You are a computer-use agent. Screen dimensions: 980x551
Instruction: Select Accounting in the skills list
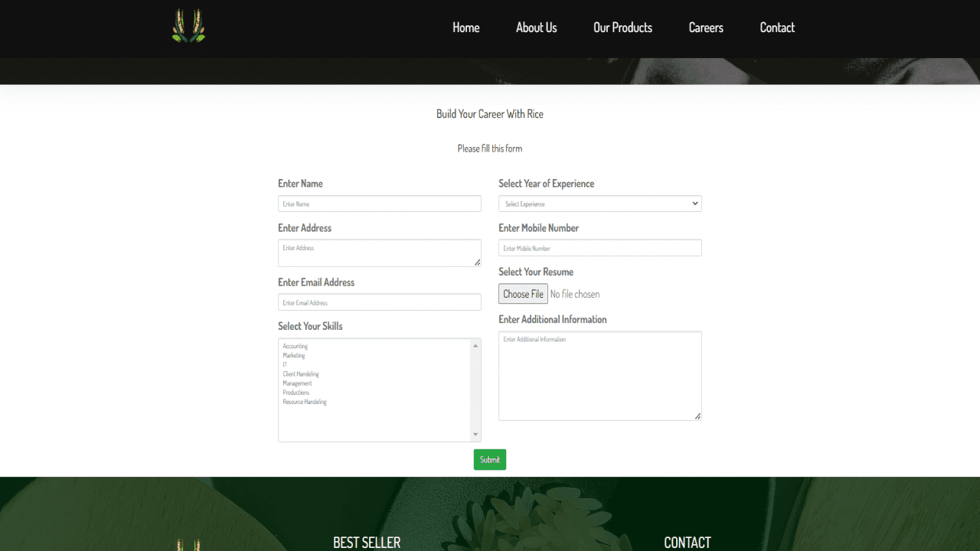coord(376,347)
